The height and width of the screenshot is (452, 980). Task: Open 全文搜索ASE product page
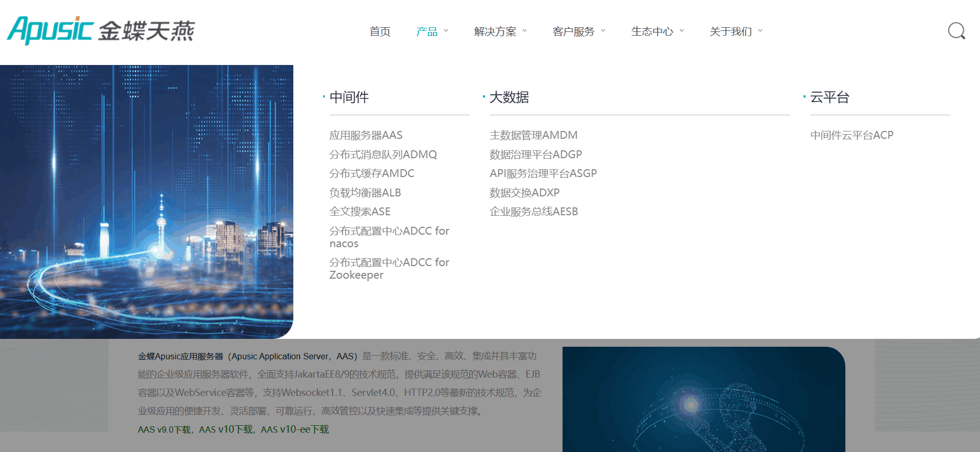pos(360,212)
